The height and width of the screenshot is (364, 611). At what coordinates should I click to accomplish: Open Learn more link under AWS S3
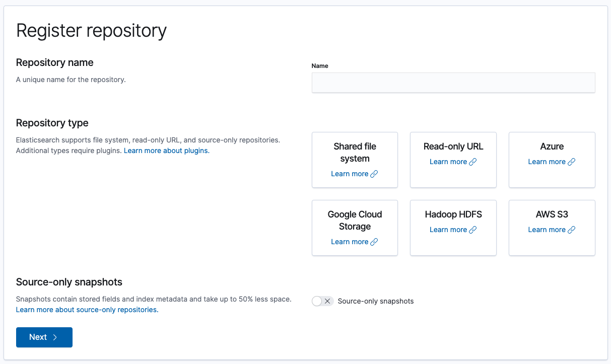(547, 230)
